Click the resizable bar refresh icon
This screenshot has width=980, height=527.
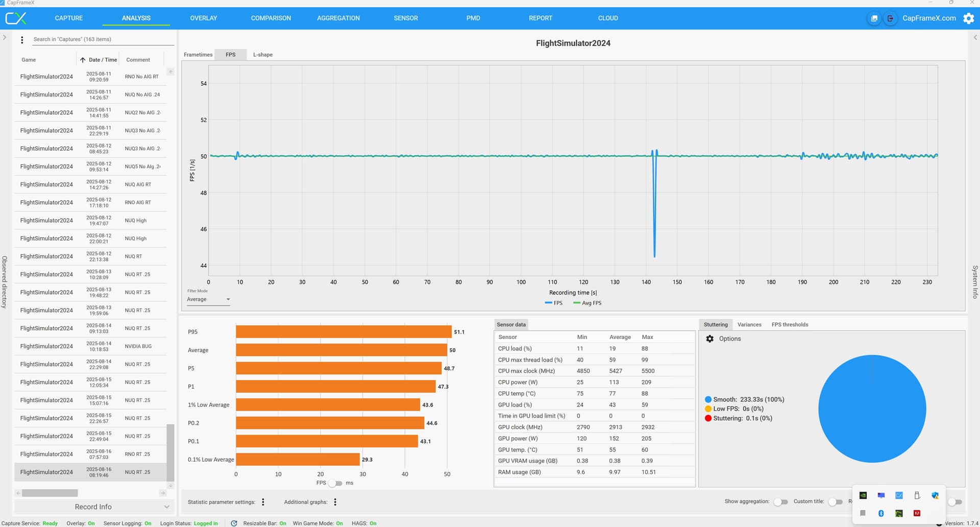[x=234, y=523]
